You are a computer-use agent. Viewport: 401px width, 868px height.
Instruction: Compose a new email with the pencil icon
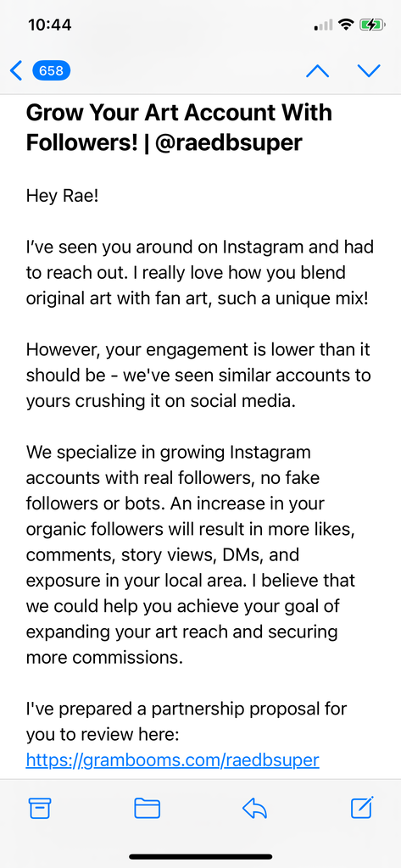[x=363, y=808]
